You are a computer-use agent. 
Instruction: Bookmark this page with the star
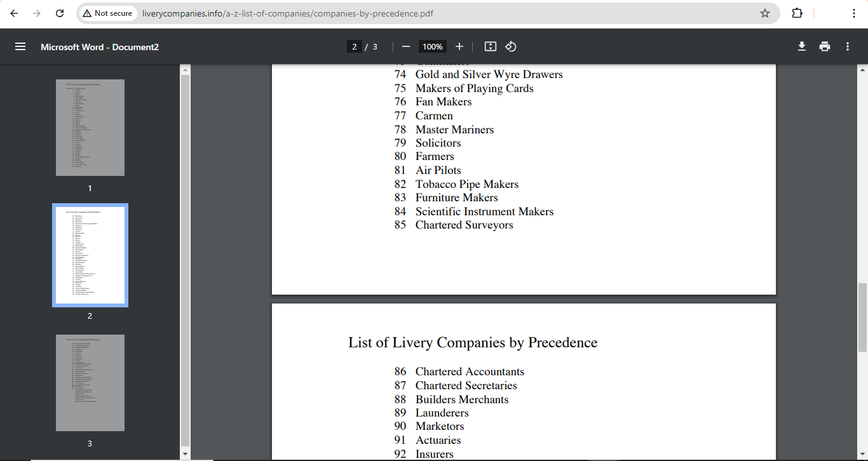(x=765, y=13)
